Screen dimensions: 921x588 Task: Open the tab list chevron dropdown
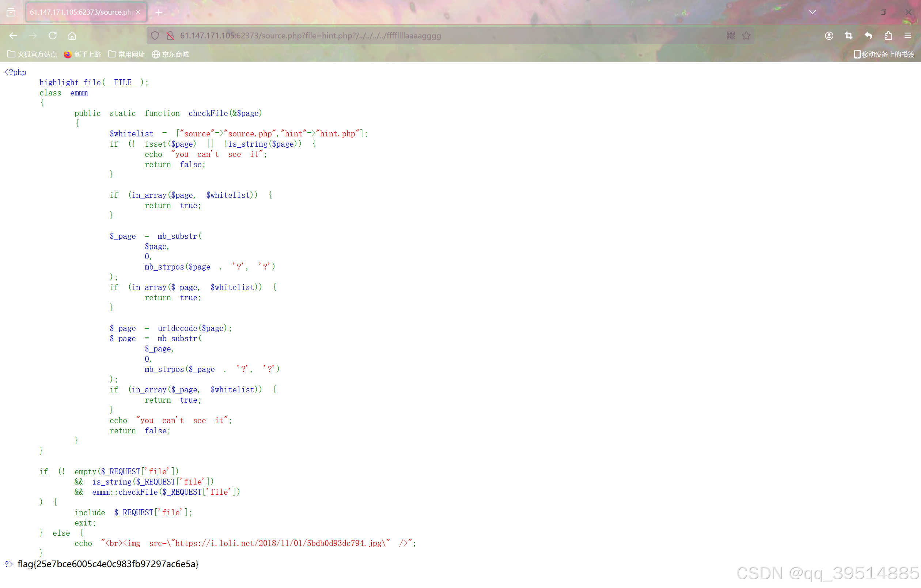tap(812, 12)
